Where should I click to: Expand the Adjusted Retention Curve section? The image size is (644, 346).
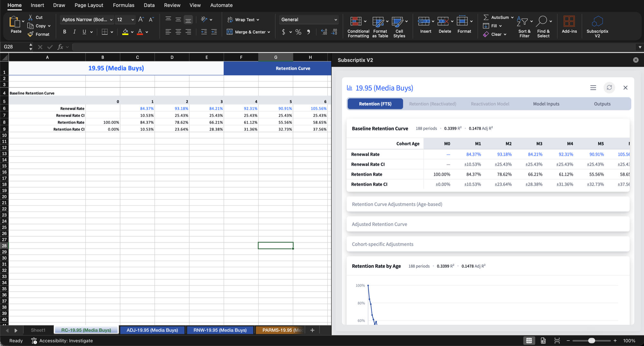click(x=488, y=224)
